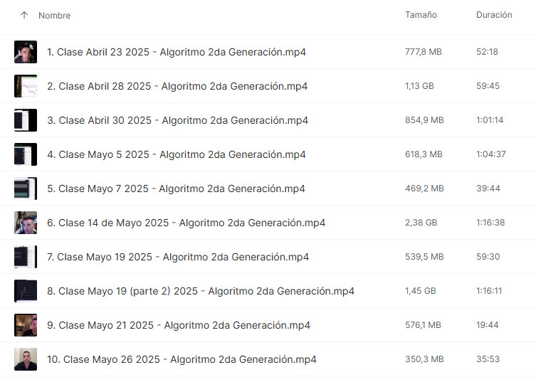Select the 2,38 GB size cell
The width and height of the screenshot is (536, 392).
[421, 223]
